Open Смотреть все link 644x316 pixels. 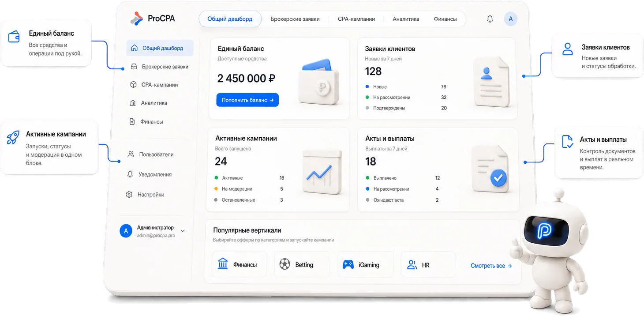[x=491, y=266]
